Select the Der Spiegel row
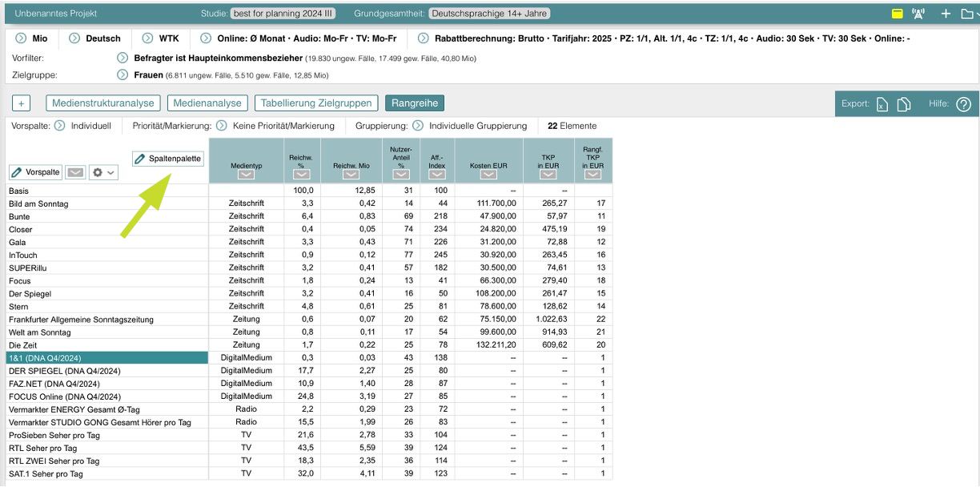Screen dimensions: 980x487 click(x=30, y=294)
